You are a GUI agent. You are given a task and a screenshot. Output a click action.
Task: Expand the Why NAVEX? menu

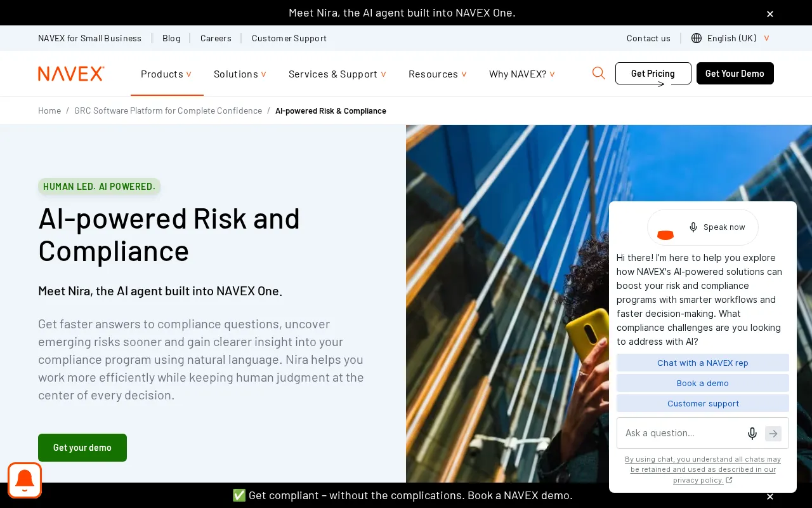[x=522, y=74]
